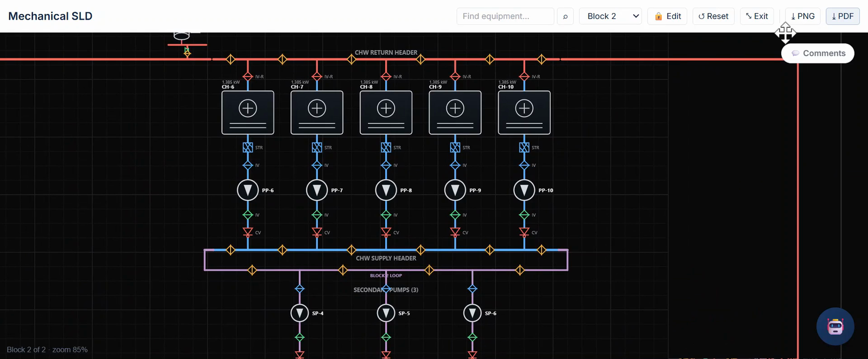Click primary pump PP-8 symbol

point(386,190)
